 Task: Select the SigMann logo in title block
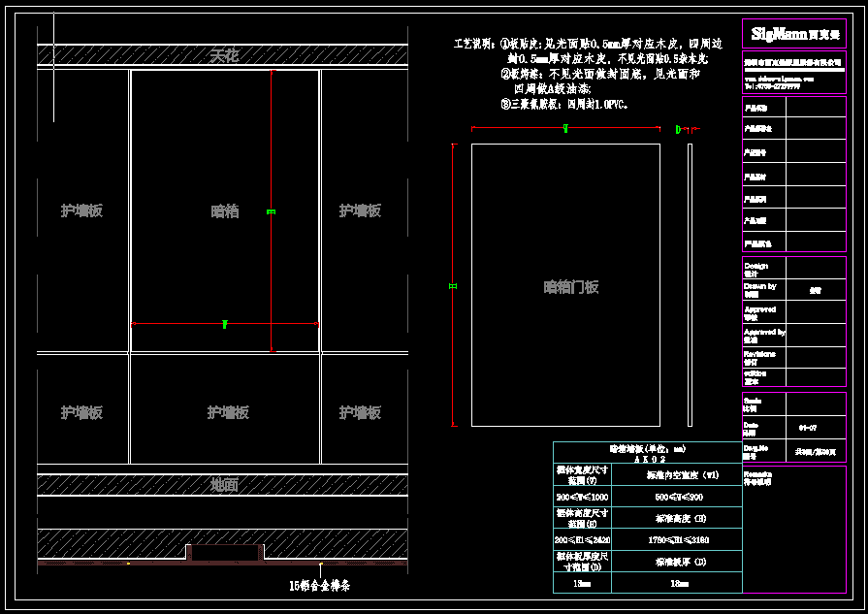point(793,34)
